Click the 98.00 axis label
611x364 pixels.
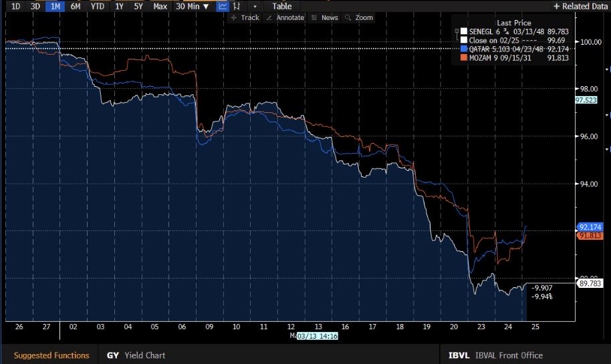(589, 89)
